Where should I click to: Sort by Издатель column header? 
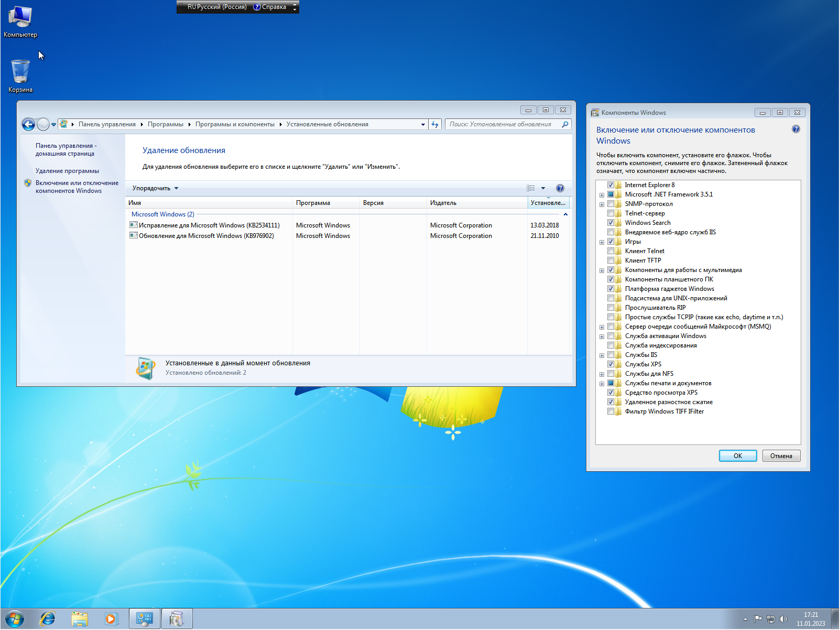tap(477, 203)
